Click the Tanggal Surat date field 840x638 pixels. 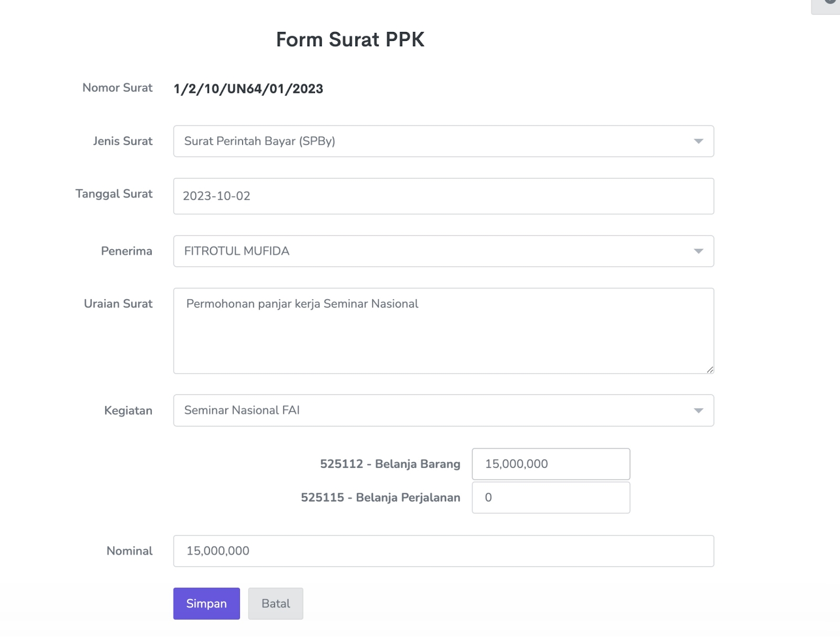[443, 196]
